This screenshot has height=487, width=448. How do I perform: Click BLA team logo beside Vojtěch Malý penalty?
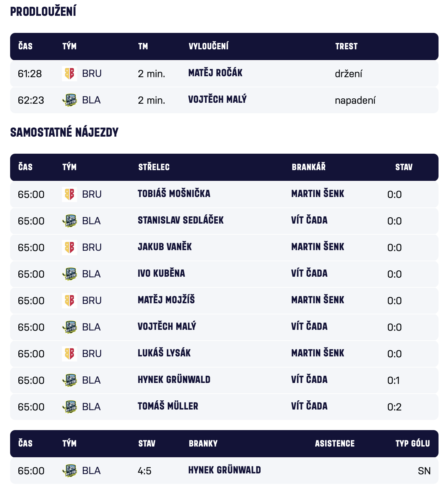pyautogui.click(x=70, y=100)
